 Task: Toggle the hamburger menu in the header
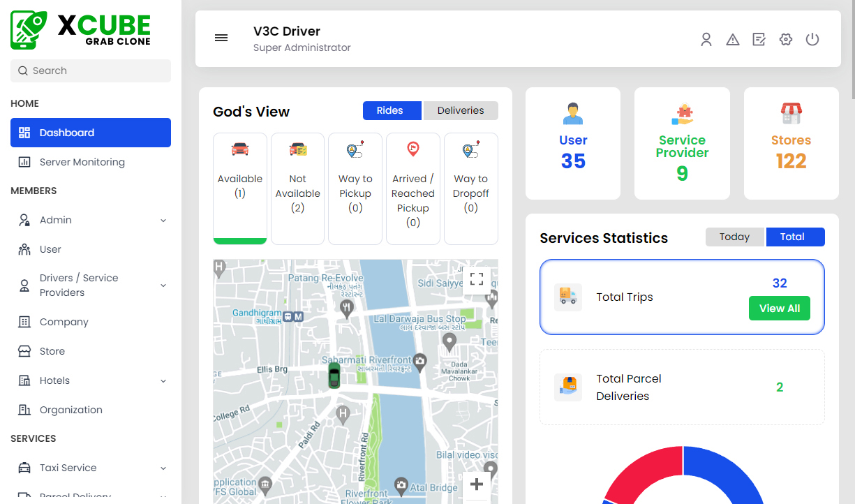coord(221,38)
